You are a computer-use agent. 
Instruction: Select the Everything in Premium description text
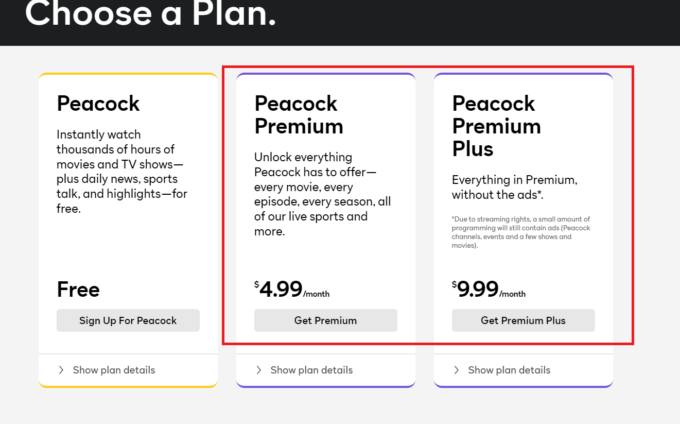coord(514,187)
